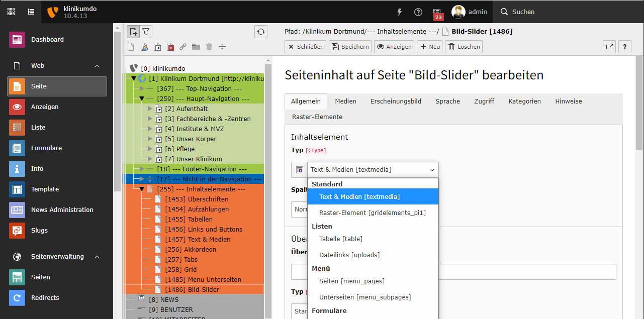Collapse the Inhaltselemente tree node
This screenshot has width=644, height=319.
point(142,189)
